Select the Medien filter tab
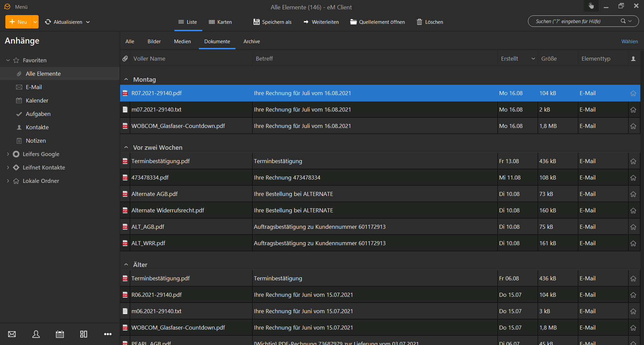Image resolution: width=644 pixels, height=345 pixels. (182, 41)
